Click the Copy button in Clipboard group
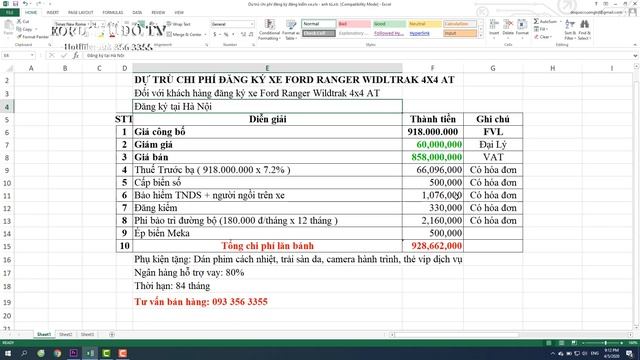Image resolution: width=640 pixels, height=360 pixels. (x=24, y=29)
